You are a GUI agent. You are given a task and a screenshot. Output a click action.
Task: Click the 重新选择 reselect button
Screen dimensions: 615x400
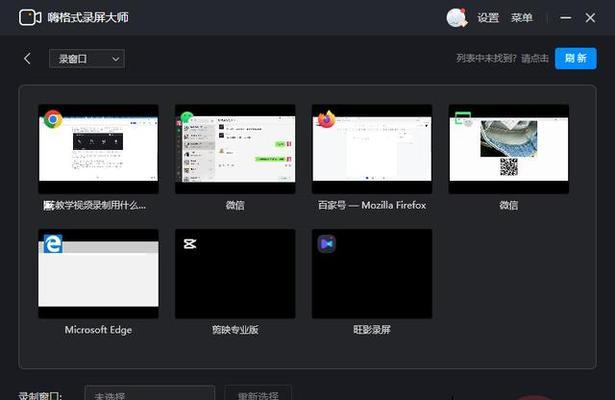258,393
